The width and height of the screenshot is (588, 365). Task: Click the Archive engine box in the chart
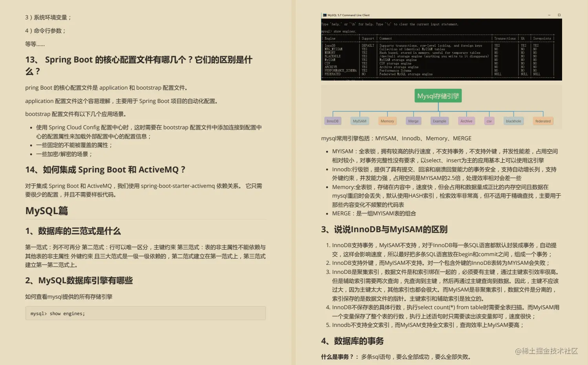click(466, 121)
